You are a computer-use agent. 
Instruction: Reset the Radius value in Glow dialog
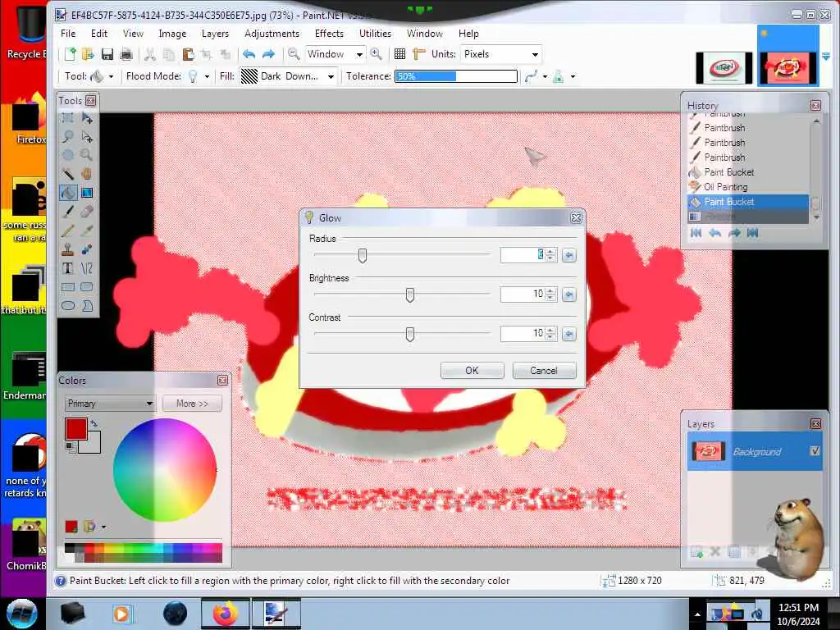tap(569, 255)
